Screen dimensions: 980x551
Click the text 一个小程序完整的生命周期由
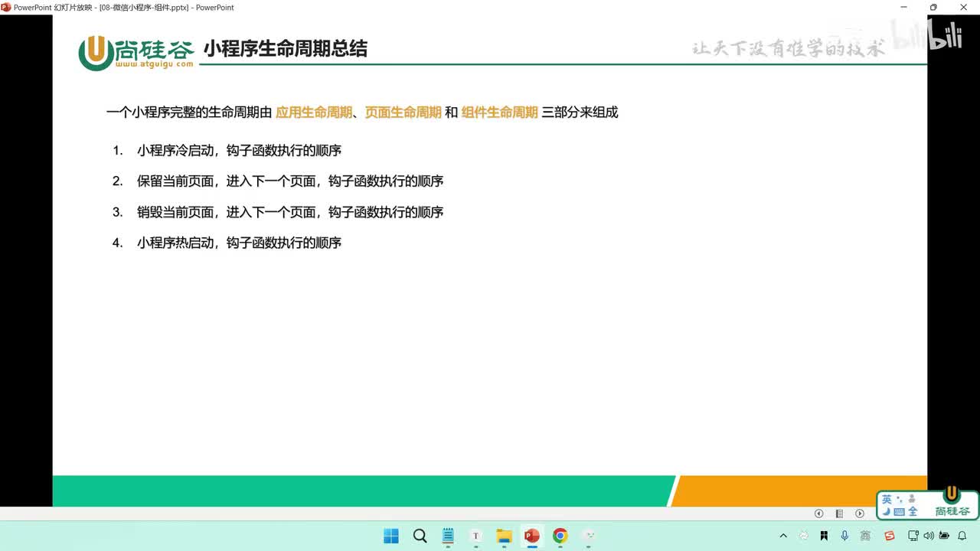click(189, 112)
